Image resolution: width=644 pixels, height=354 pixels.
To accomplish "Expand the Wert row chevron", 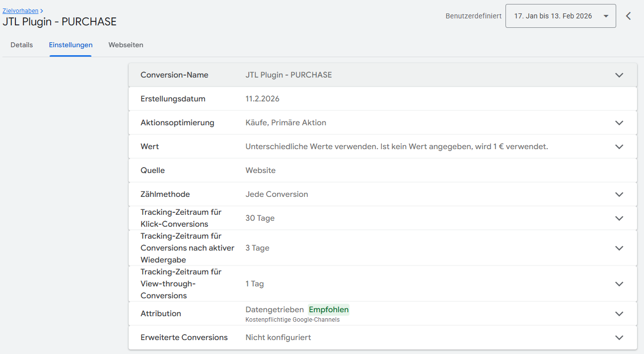I will tap(619, 147).
